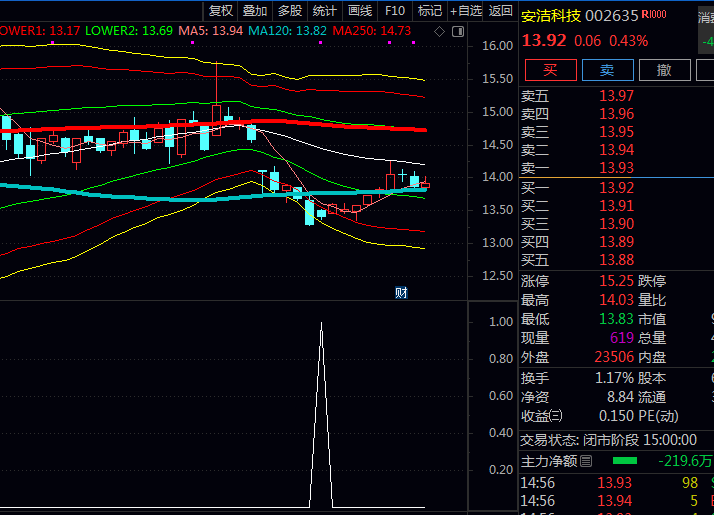Click the 安洁科技 stock name title
Viewport: 714px width, 515px height.
click(550, 15)
